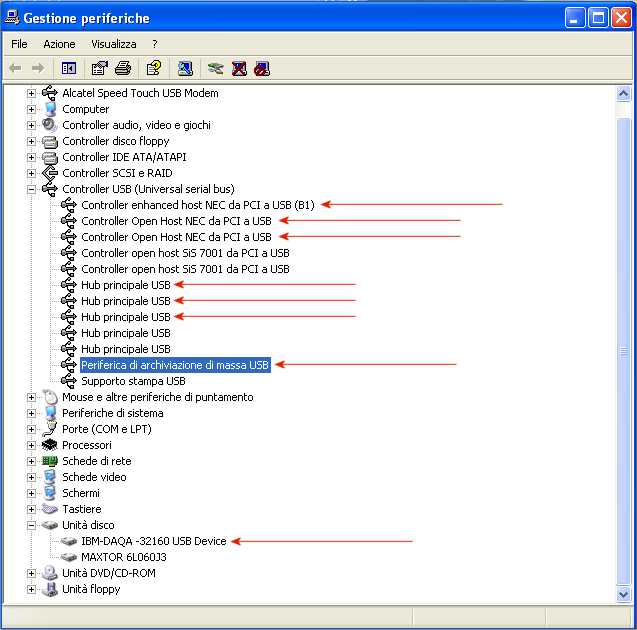The width and height of the screenshot is (637, 630).
Task: Expand the Computer node
Action: tap(31, 109)
